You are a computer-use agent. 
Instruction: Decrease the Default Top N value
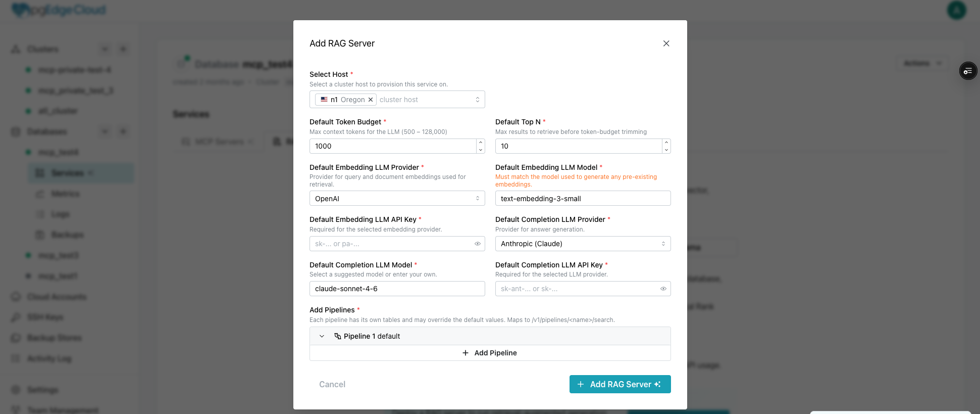click(666, 150)
